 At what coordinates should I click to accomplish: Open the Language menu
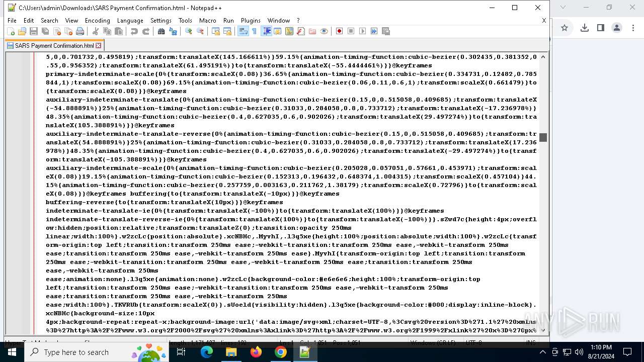coord(130,21)
